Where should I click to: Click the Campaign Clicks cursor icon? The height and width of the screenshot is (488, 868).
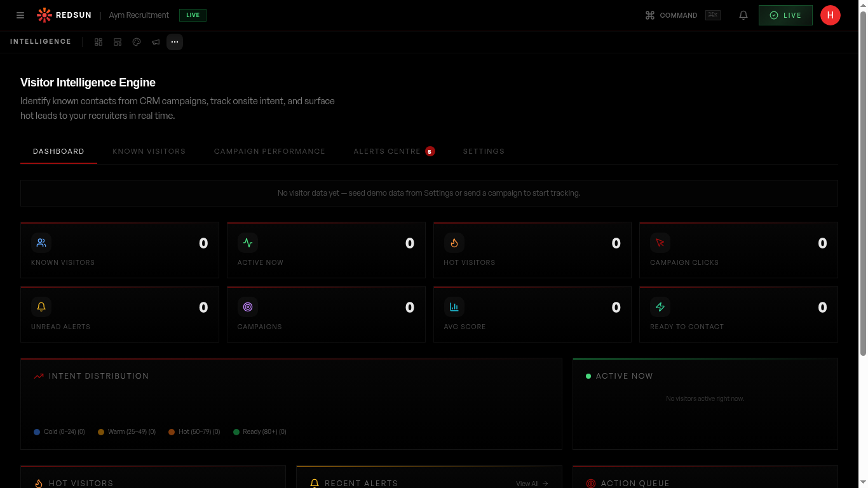click(660, 243)
